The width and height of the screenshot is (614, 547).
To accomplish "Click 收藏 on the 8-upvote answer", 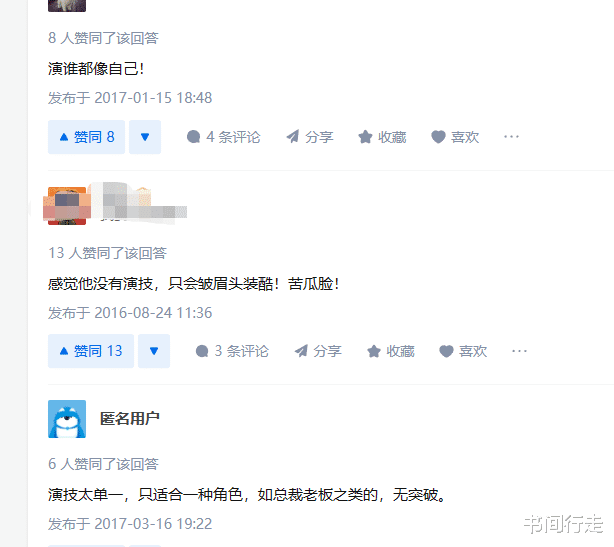I will pos(382,137).
